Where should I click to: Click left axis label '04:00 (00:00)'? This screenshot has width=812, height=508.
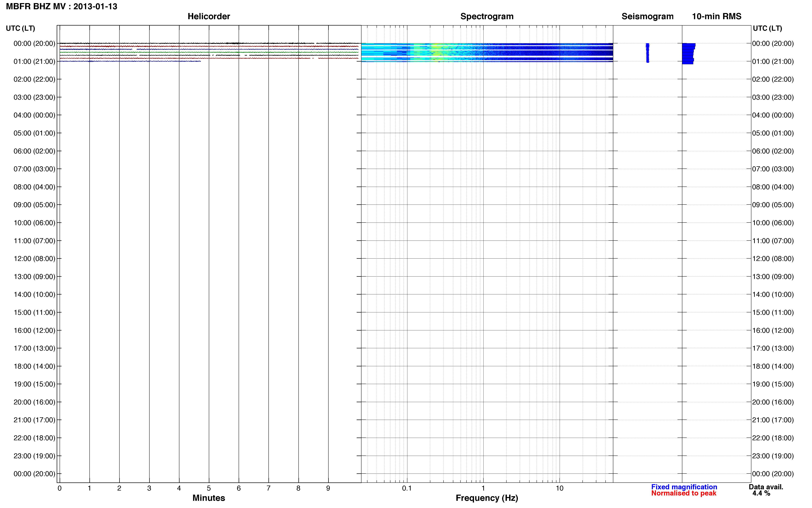(x=34, y=115)
